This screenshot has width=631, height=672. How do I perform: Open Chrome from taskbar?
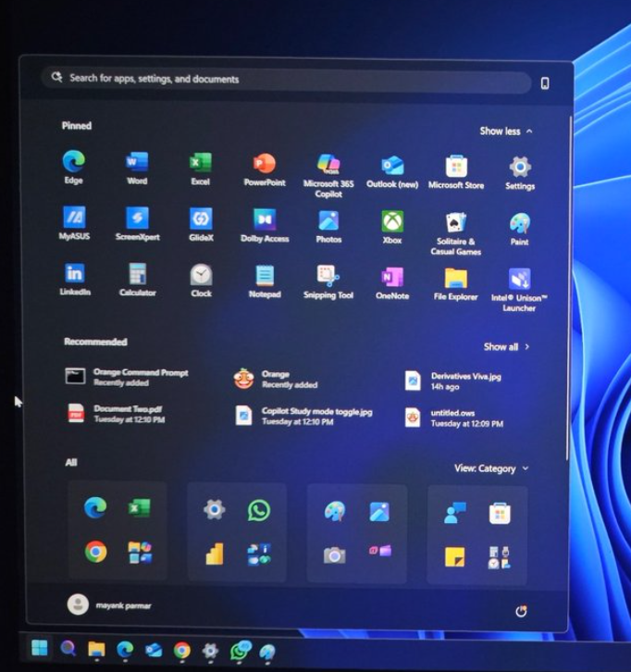pyautogui.click(x=181, y=650)
